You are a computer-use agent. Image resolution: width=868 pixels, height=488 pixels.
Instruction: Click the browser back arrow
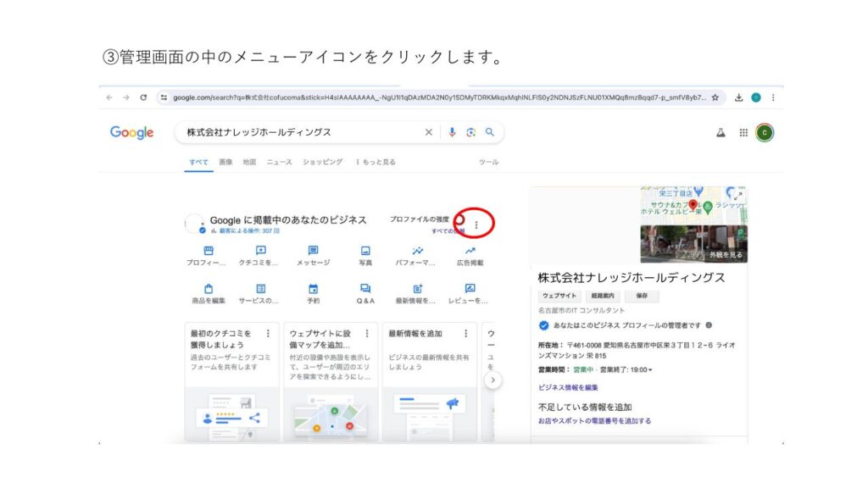pyautogui.click(x=109, y=97)
